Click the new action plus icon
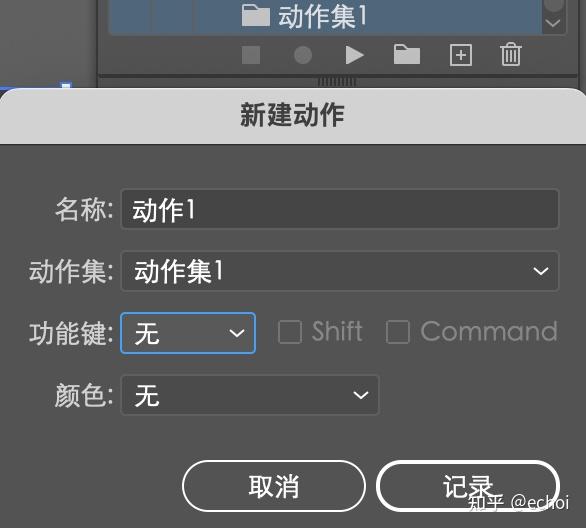The height and width of the screenshot is (528, 586). [x=460, y=55]
